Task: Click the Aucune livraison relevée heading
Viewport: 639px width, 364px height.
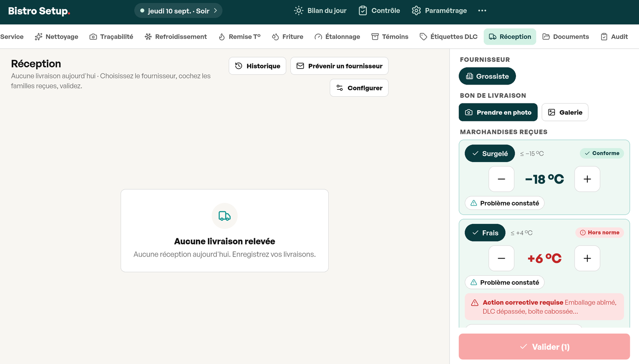Action: pos(224,241)
